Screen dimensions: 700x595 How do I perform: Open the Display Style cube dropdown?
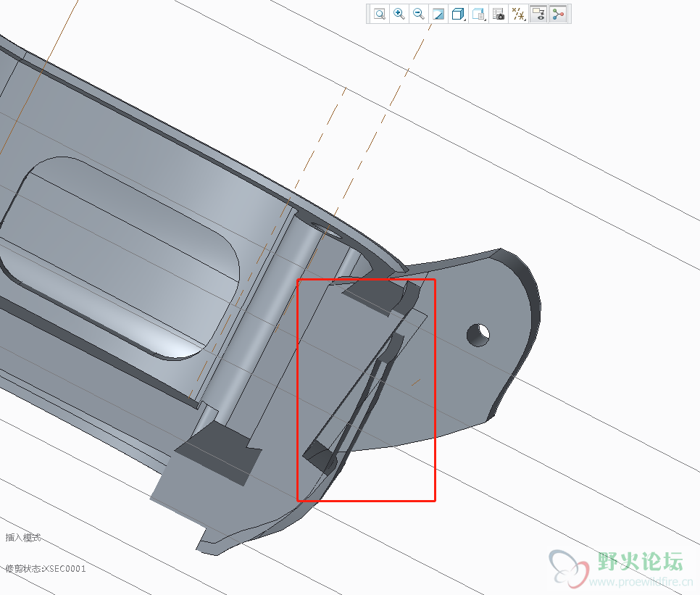(458, 14)
